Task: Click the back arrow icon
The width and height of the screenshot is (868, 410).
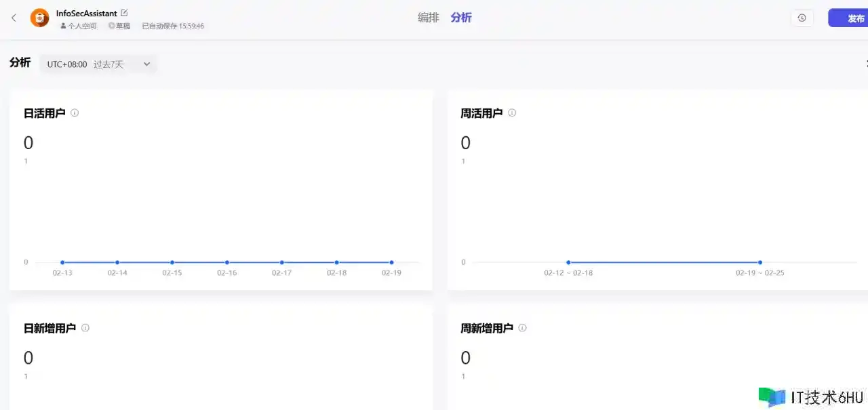Action: [14, 18]
